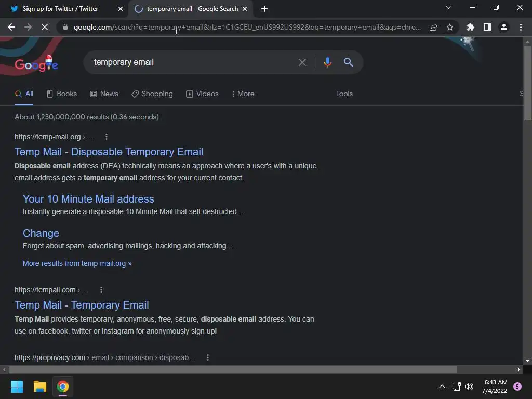532x399 pixels.
Task: Click the horizontal scrollbar thumb
Action: [x=233, y=369]
